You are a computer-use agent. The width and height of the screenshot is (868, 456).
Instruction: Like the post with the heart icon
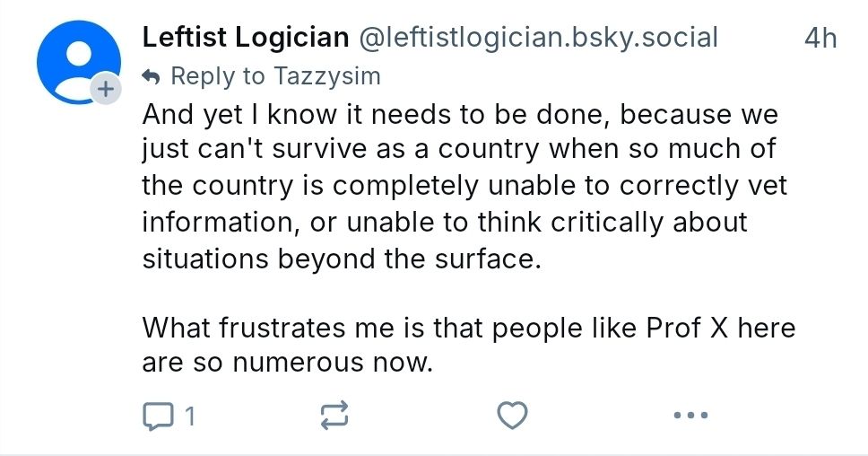click(x=512, y=416)
